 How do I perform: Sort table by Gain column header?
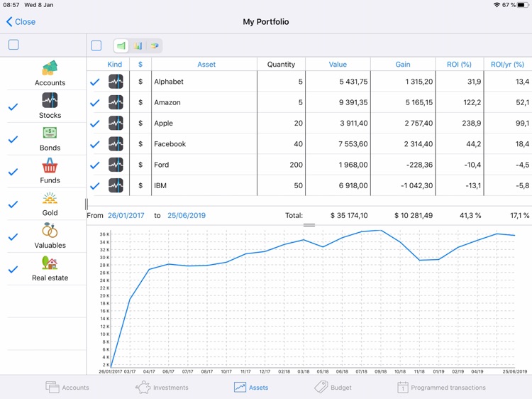point(403,64)
